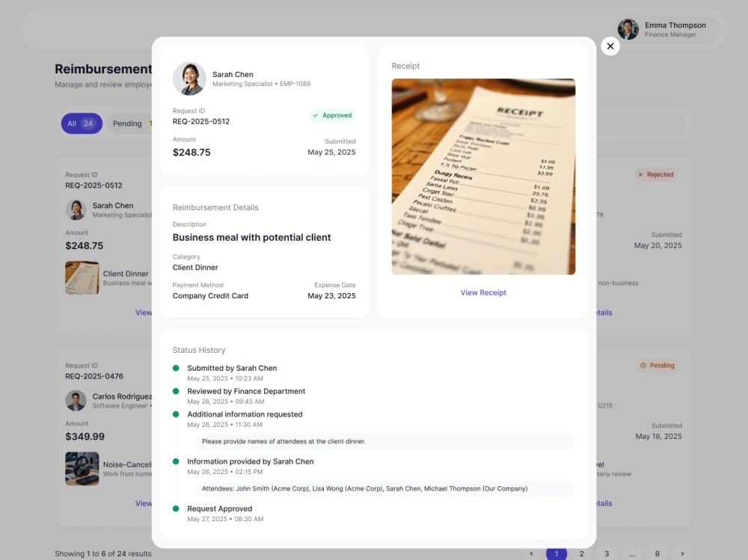Go to next page with right chevron
The height and width of the screenshot is (560, 748).
click(x=682, y=553)
